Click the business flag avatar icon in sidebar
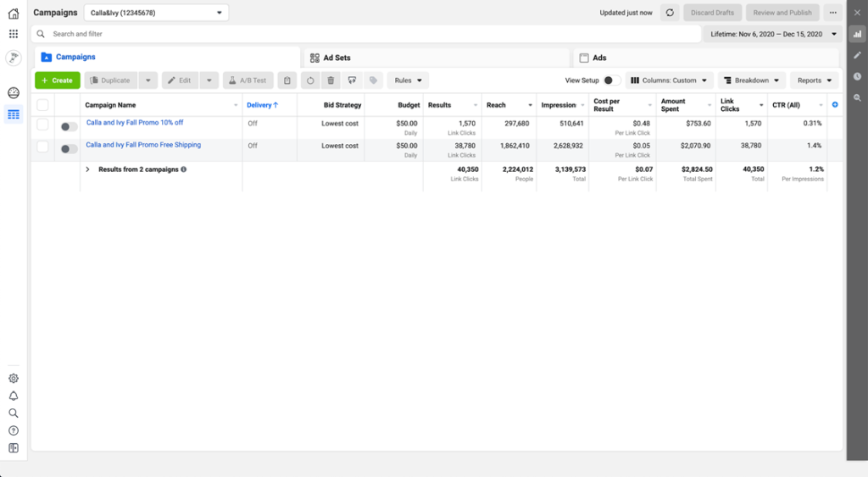This screenshot has width=868, height=477. point(14,58)
